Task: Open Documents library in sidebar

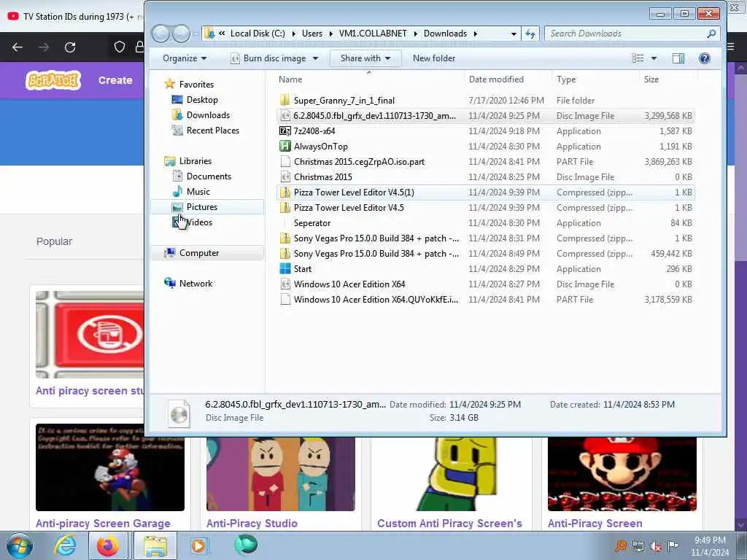Action: pos(209,176)
